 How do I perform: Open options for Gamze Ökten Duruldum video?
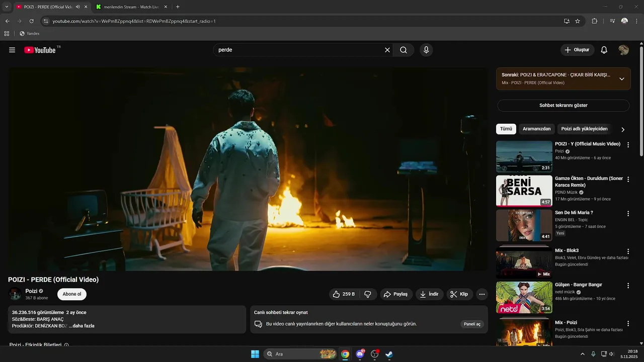click(x=628, y=179)
